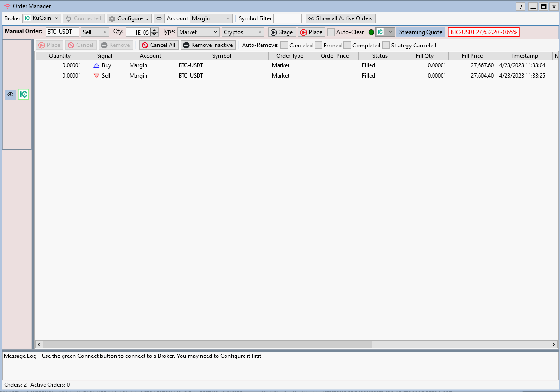
Task: Open the help question mark button
Action: click(x=521, y=7)
